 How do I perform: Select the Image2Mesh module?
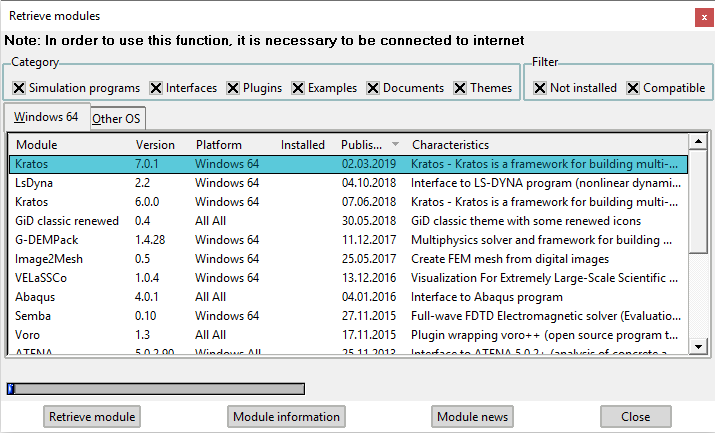point(348,259)
